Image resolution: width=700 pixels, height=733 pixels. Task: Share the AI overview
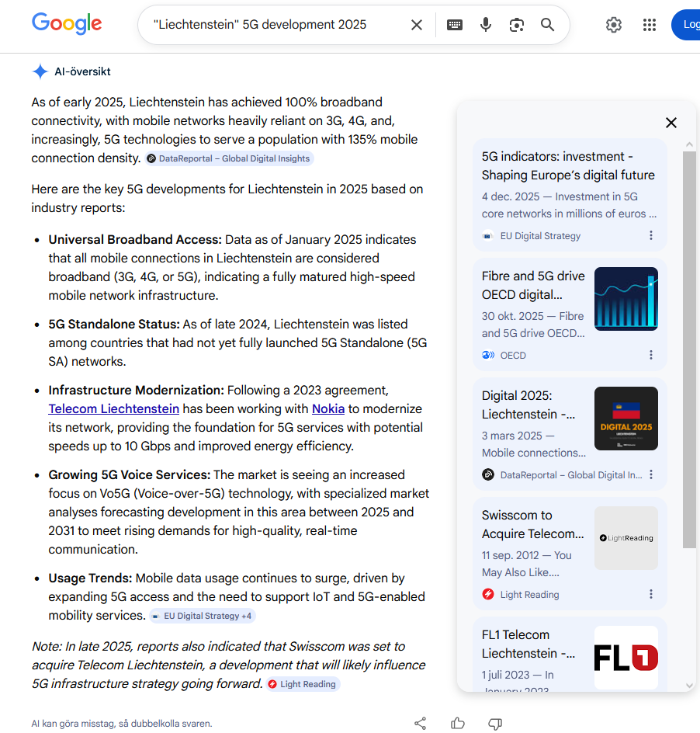click(x=420, y=723)
